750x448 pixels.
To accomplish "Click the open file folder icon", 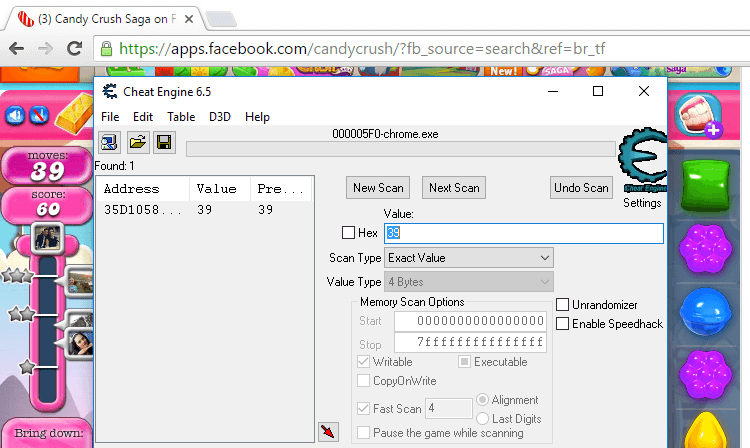I will tap(138, 142).
